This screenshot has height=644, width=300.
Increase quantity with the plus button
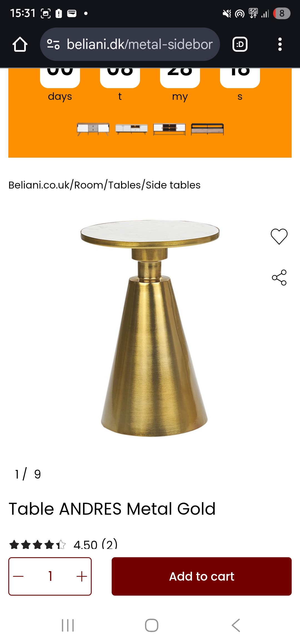point(82,576)
